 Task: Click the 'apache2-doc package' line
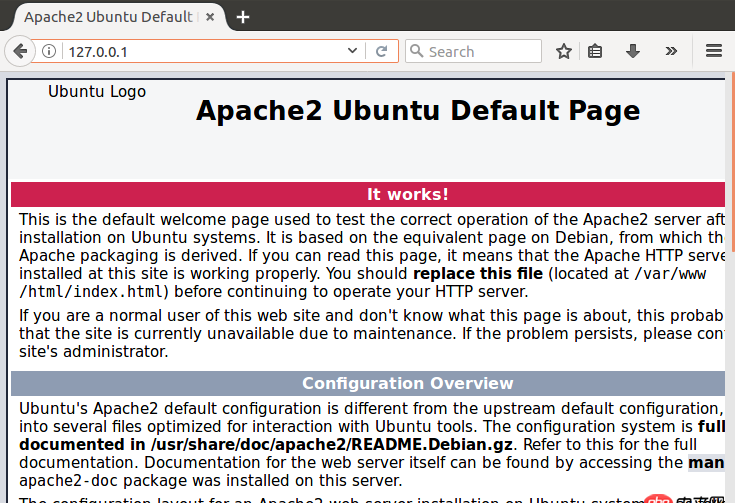(x=210, y=481)
